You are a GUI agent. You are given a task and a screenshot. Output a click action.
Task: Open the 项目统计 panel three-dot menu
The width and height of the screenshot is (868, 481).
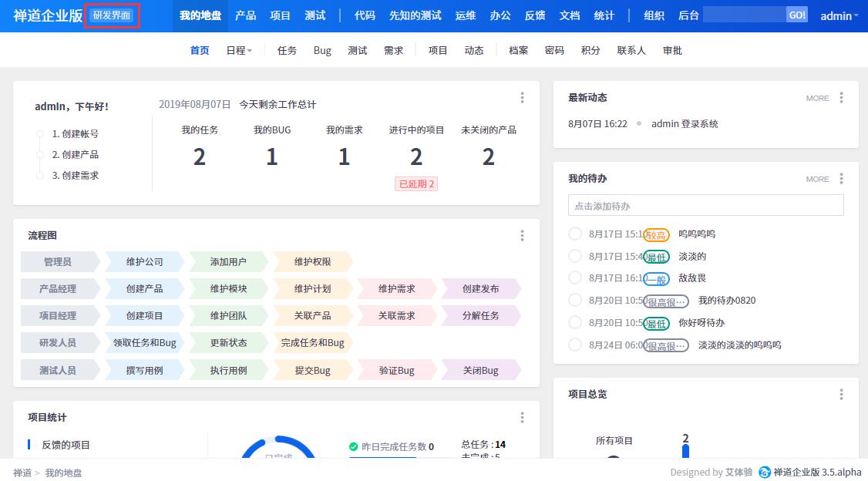tap(522, 418)
